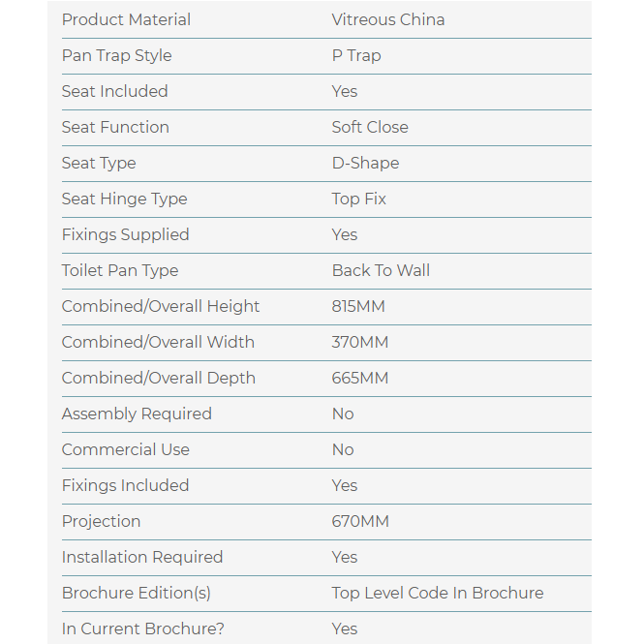Click the Product Material label
The width and height of the screenshot is (644, 644).
coord(126,19)
